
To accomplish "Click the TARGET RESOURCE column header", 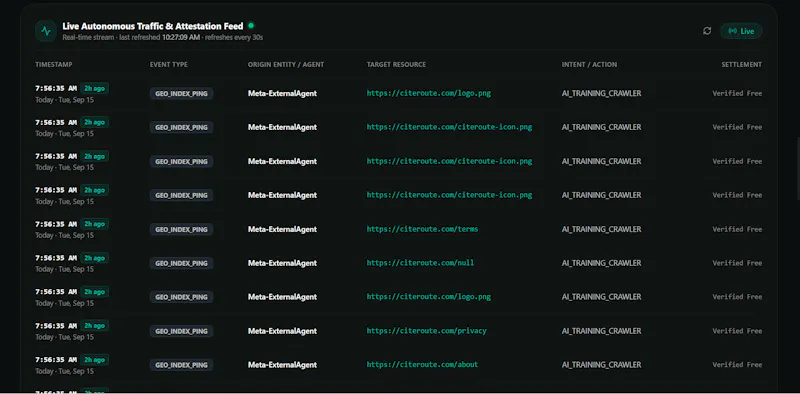I will tap(396, 65).
